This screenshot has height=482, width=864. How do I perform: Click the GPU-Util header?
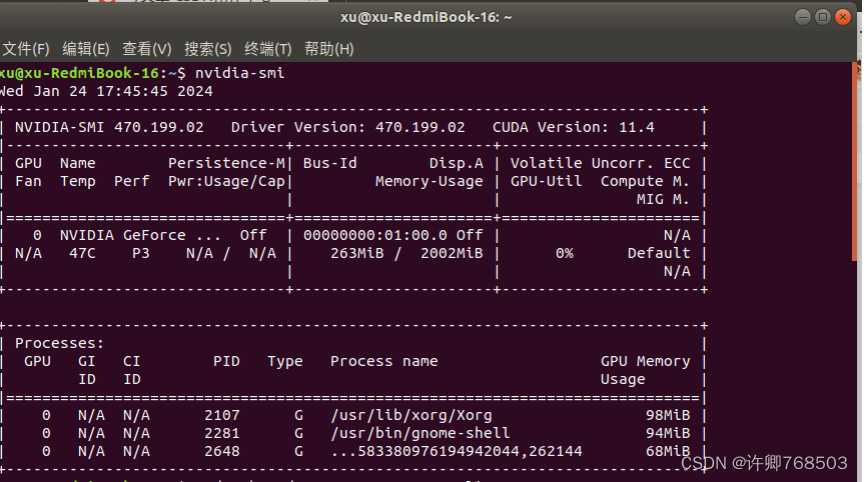(x=546, y=181)
